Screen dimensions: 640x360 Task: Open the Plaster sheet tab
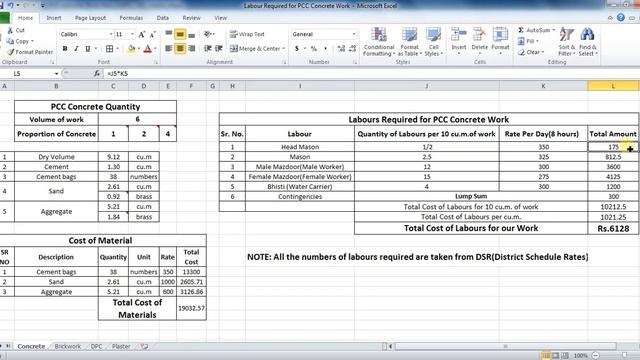coord(121,346)
